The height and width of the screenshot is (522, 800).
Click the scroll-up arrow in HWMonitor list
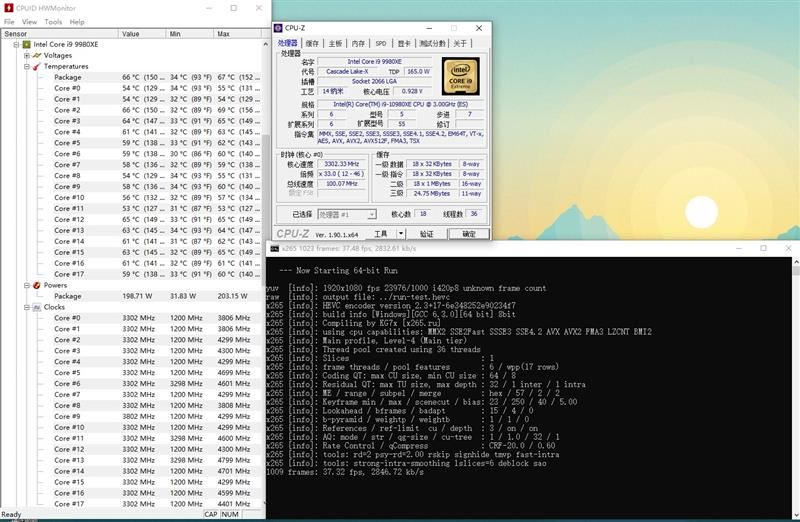[x=265, y=44]
